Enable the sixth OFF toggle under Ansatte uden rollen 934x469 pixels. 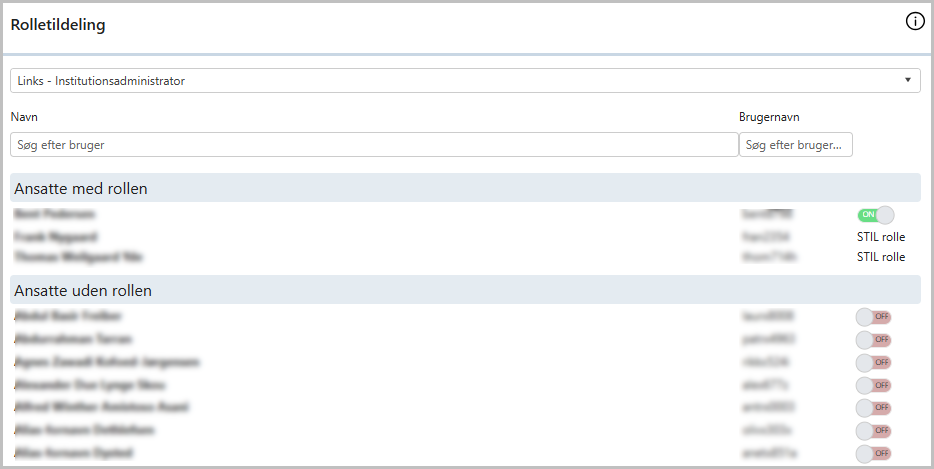pyautogui.click(x=873, y=430)
